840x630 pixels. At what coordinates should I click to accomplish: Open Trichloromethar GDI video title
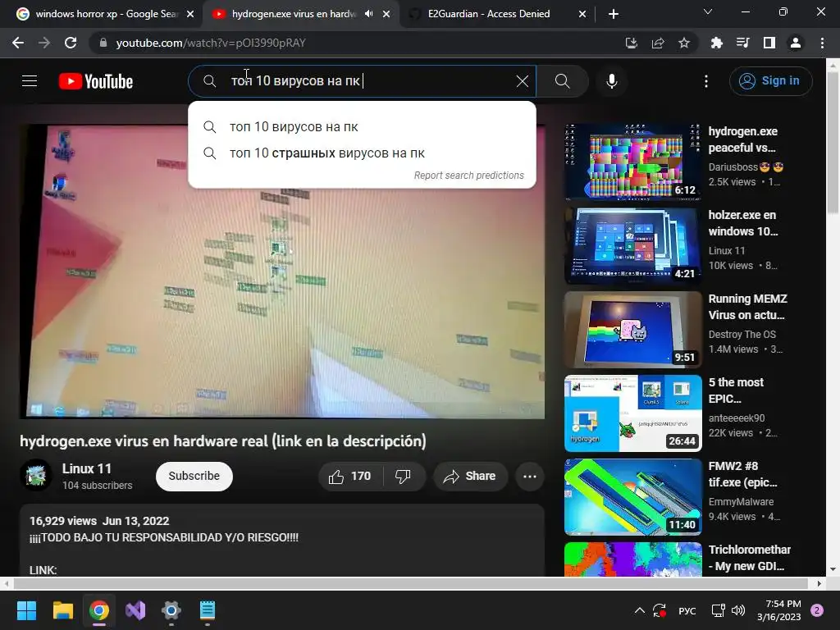749,558
